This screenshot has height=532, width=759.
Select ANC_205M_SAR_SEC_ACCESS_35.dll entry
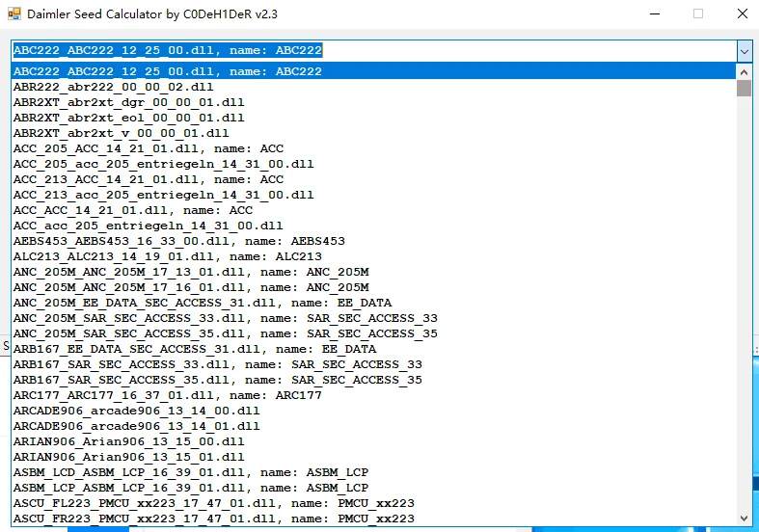click(373, 334)
